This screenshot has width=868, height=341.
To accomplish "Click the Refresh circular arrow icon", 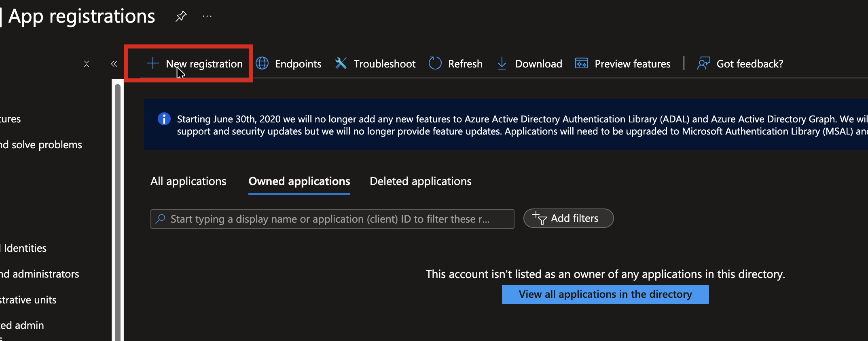I will tap(435, 63).
